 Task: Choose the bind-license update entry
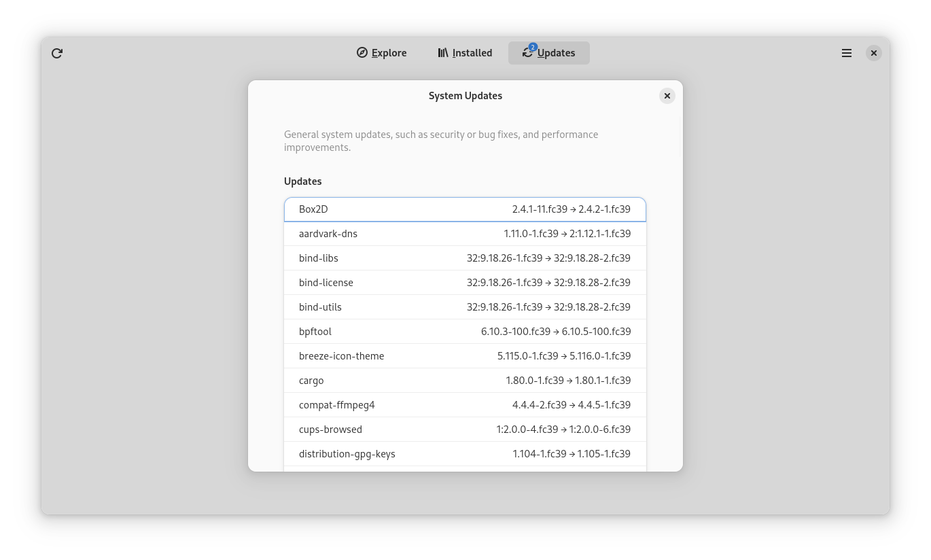465,283
